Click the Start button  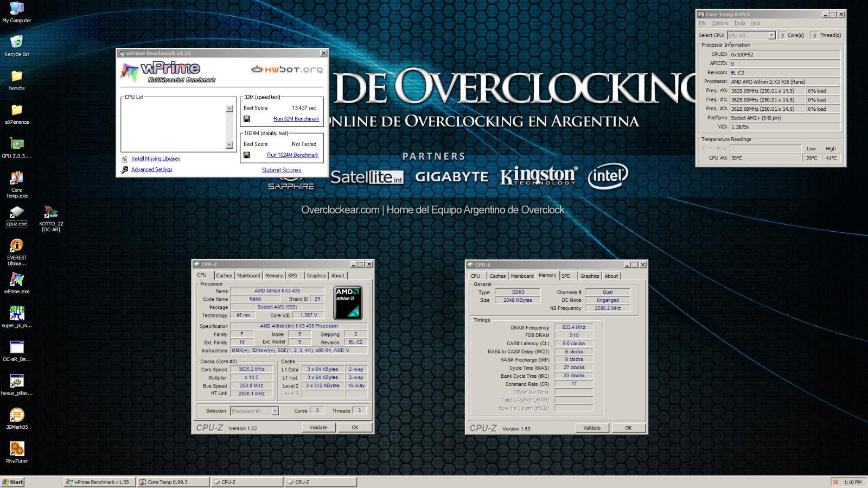13,482
